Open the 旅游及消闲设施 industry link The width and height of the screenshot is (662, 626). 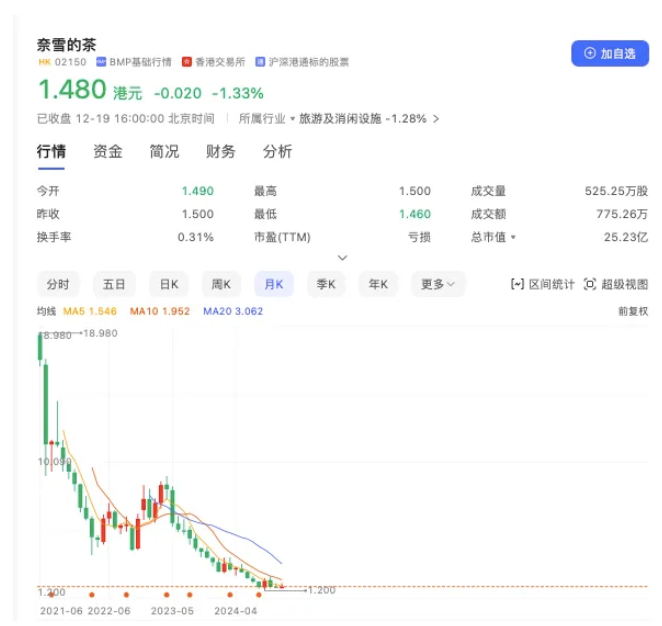[x=340, y=119]
